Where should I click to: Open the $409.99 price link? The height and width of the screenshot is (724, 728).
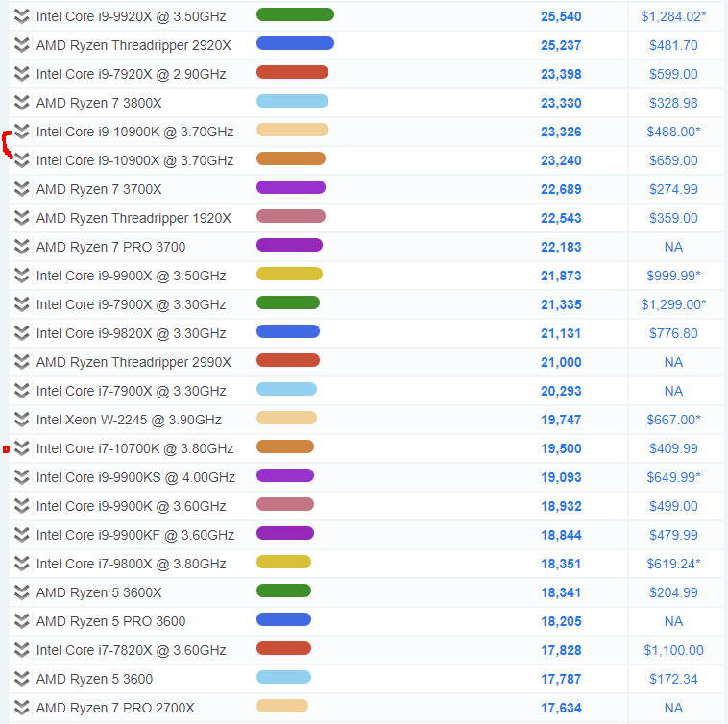(x=673, y=448)
